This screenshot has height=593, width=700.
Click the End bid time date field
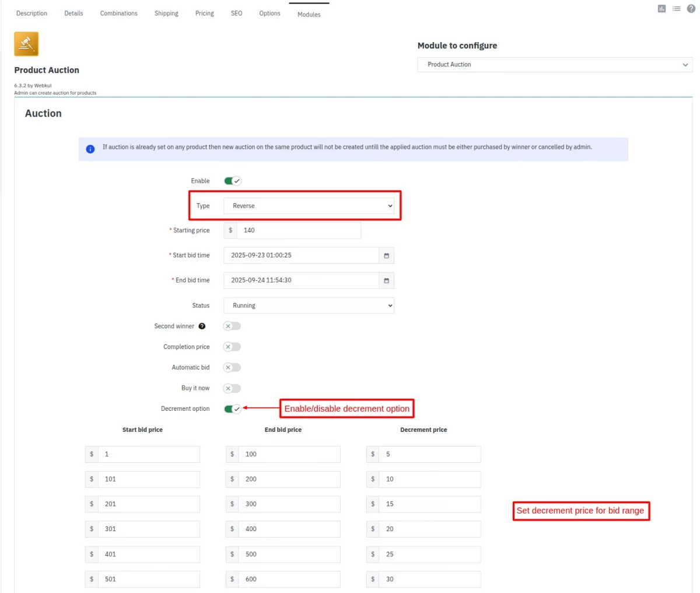tap(302, 281)
